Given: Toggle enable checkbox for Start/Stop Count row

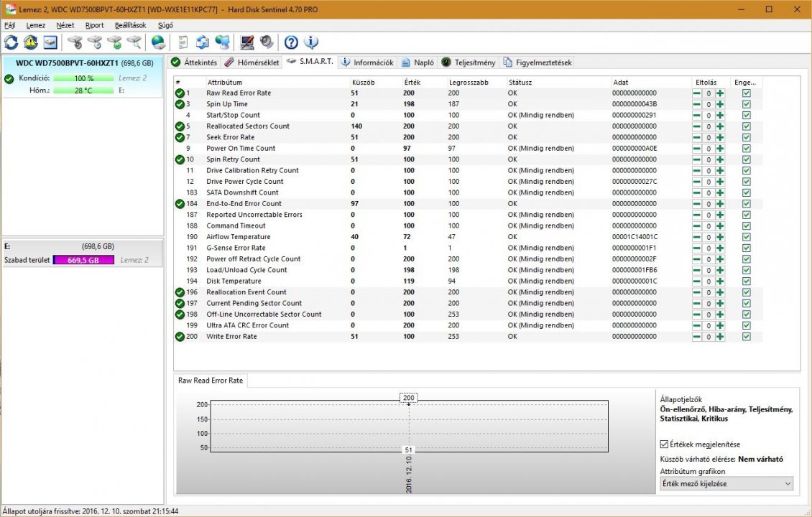Looking at the screenshot, I should point(746,116).
